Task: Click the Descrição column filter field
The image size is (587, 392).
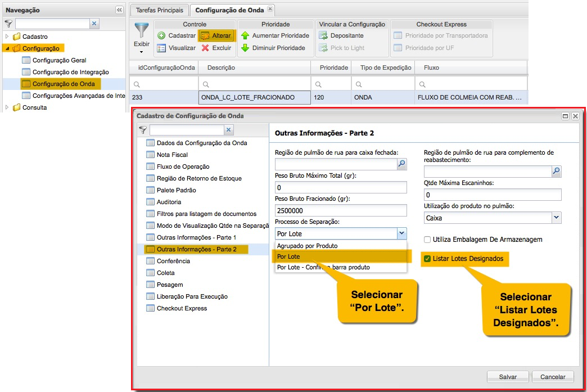Action: [255, 84]
